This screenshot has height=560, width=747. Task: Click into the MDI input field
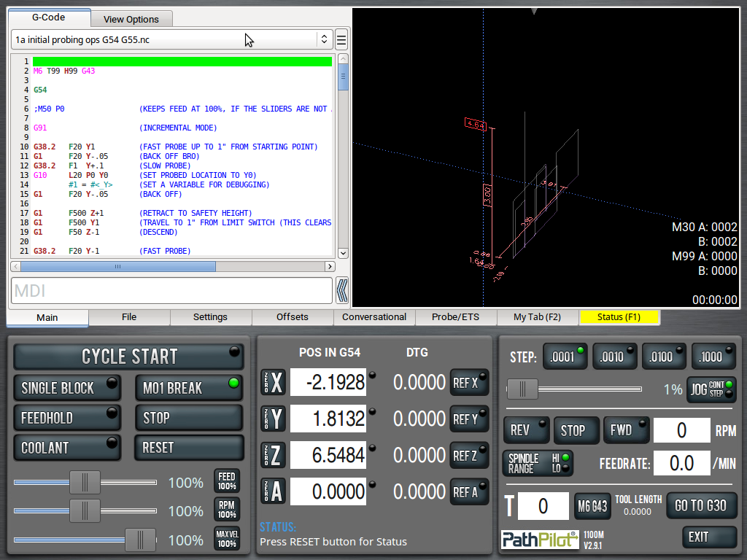point(171,291)
